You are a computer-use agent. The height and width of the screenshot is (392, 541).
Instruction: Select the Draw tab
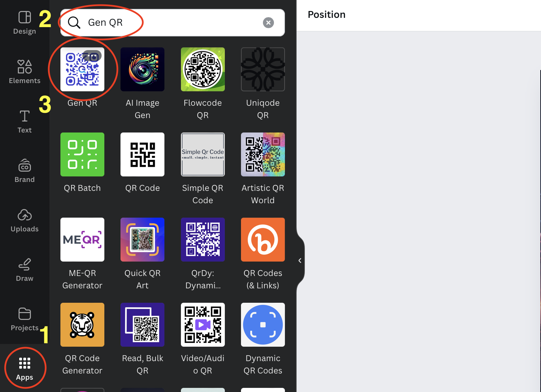tap(25, 270)
